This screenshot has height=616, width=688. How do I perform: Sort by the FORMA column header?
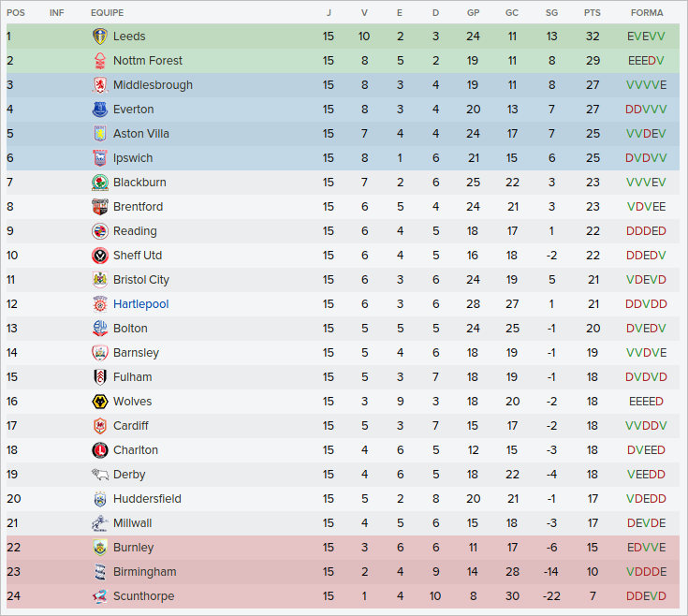pyautogui.click(x=647, y=13)
